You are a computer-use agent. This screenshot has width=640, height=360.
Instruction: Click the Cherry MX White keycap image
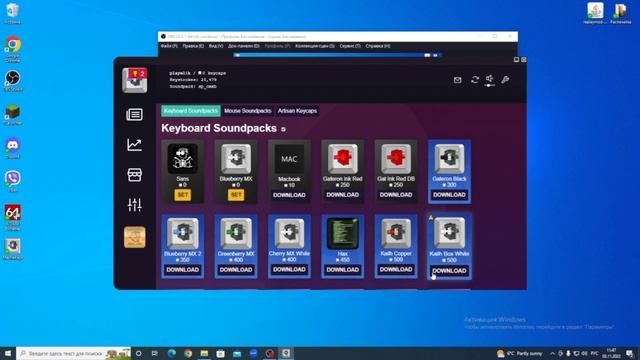pyautogui.click(x=289, y=233)
